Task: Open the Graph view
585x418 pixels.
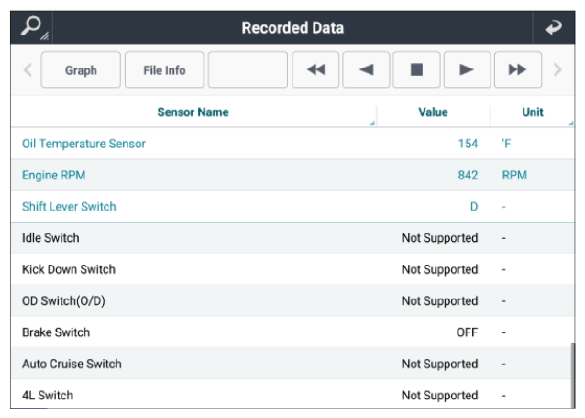Action: point(81,70)
